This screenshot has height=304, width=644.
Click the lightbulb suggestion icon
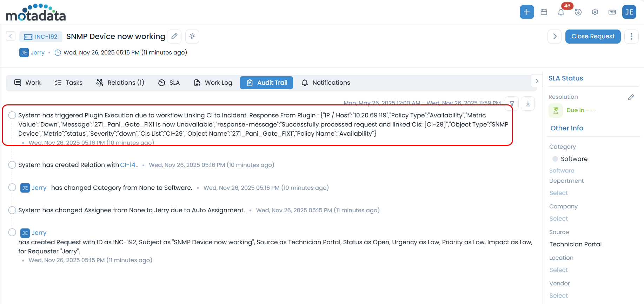(x=192, y=37)
